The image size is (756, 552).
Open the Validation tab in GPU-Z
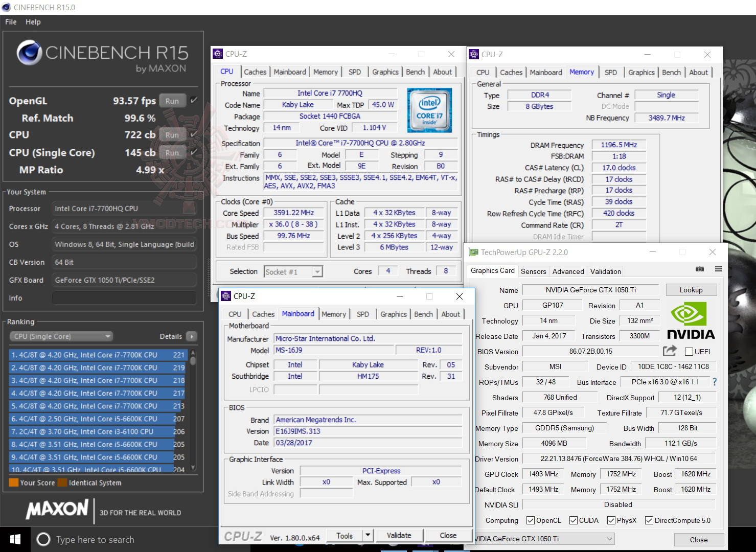(606, 271)
